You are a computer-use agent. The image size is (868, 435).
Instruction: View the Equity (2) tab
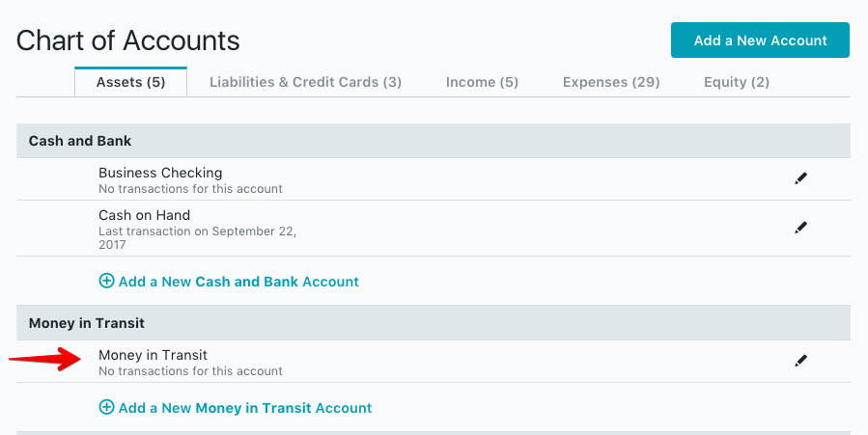(x=737, y=82)
